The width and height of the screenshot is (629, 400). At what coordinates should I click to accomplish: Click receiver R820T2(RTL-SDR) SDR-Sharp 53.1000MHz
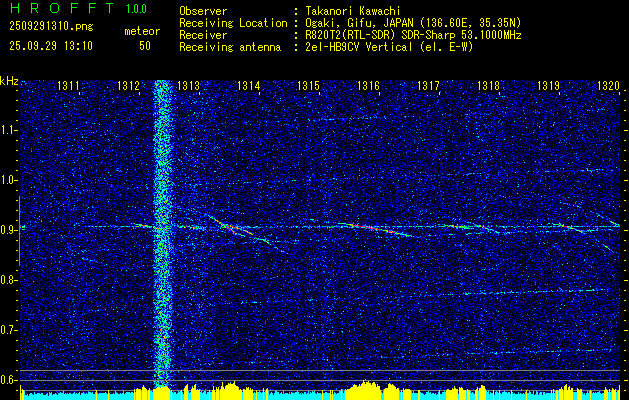click(413, 35)
